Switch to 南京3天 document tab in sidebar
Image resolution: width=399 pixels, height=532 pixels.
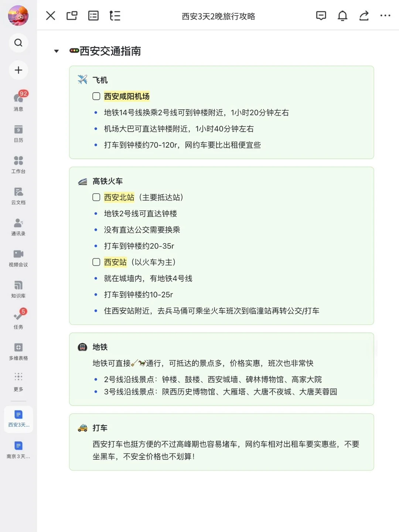[18, 450]
